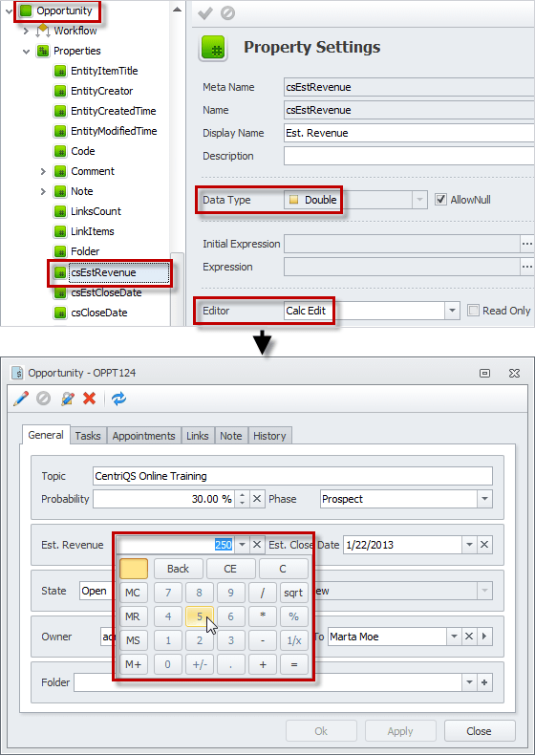Viewport: 535px width, 756px height.
Task: Click the calculator Back button
Action: [x=178, y=569]
